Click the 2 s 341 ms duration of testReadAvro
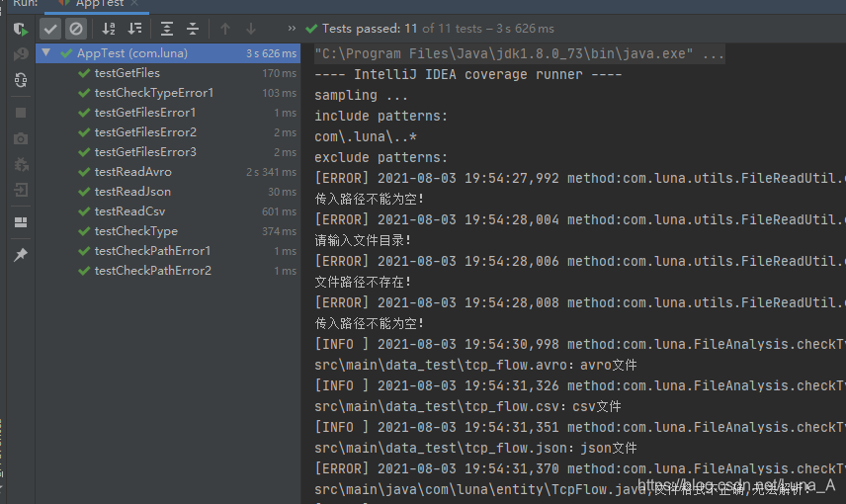The width and height of the screenshot is (846, 504). click(272, 172)
